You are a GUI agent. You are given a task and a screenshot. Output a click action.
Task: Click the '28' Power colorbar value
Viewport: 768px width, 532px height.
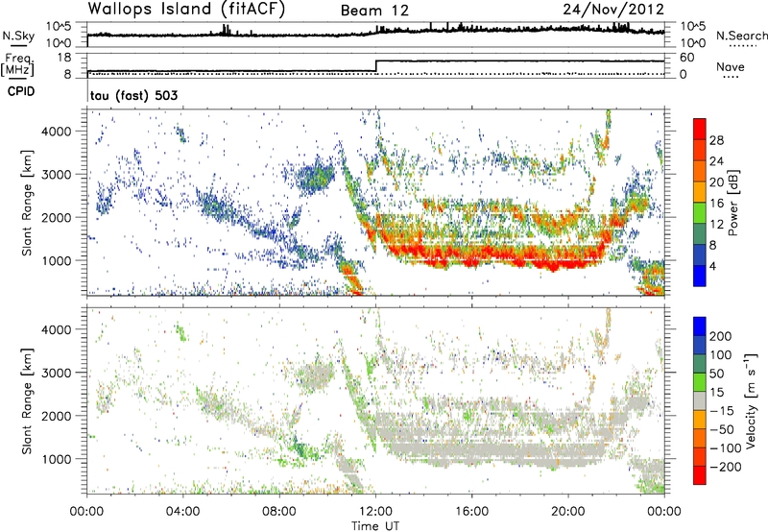pyautogui.click(x=716, y=140)
